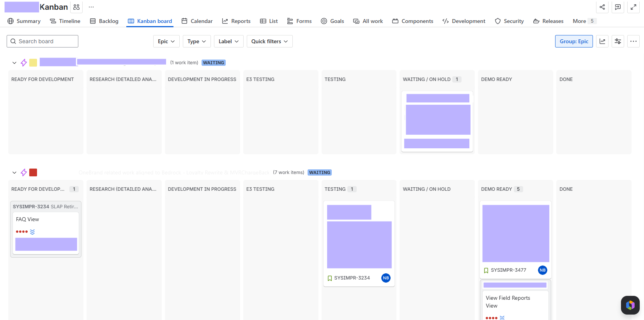Open the View Field Reports View card
644x320 pixels.
[515, 306]
